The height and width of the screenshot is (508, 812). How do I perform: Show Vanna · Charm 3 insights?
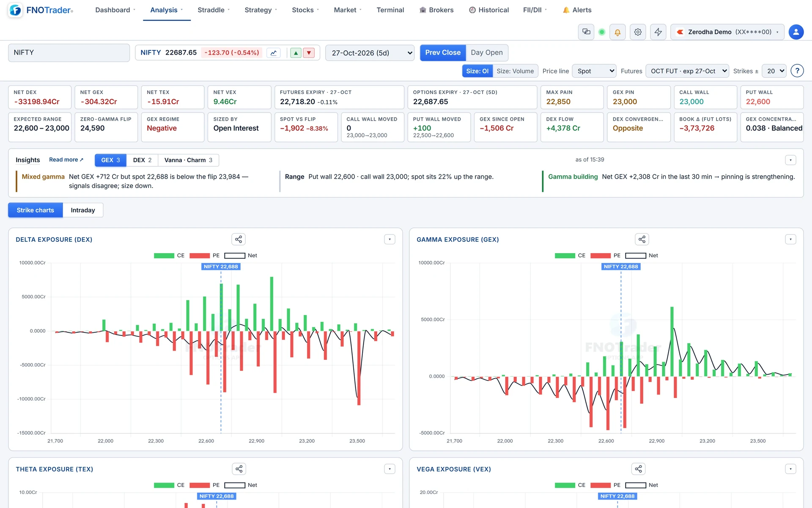[188, 160]
